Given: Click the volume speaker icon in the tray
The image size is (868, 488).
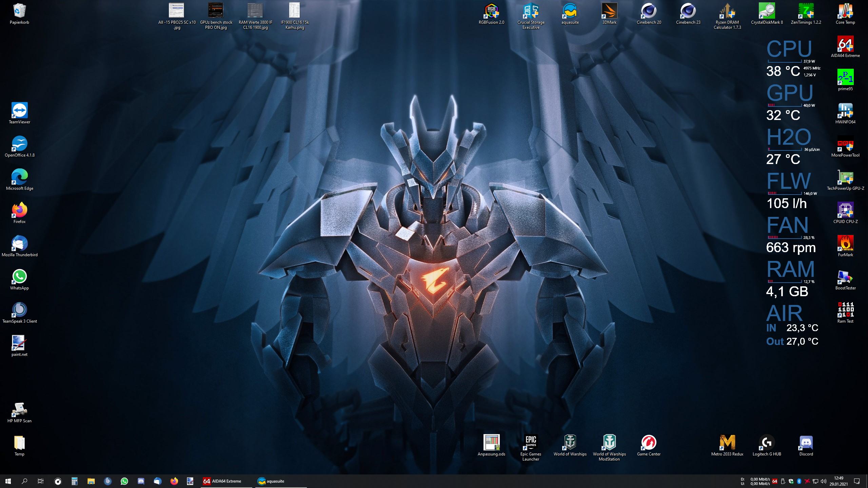Looking at the screenshot, I should pos(824,481).
